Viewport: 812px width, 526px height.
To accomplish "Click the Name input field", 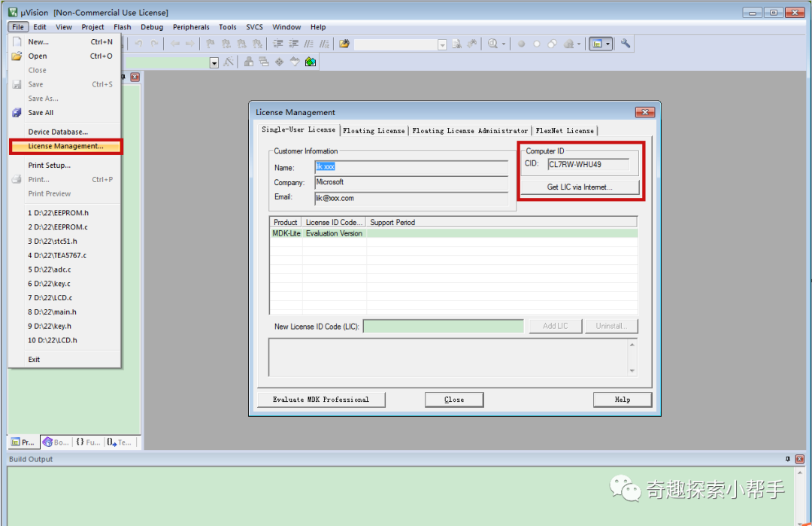I will (411, 167).
